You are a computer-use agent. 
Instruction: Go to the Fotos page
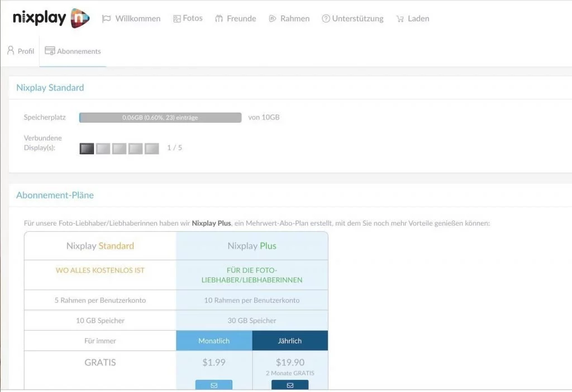tap(188, 18)
